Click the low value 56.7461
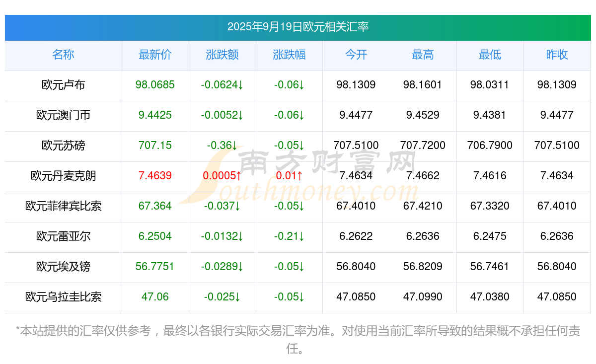The width and height of the screenshot is (596, 364). tap(490, 267)
